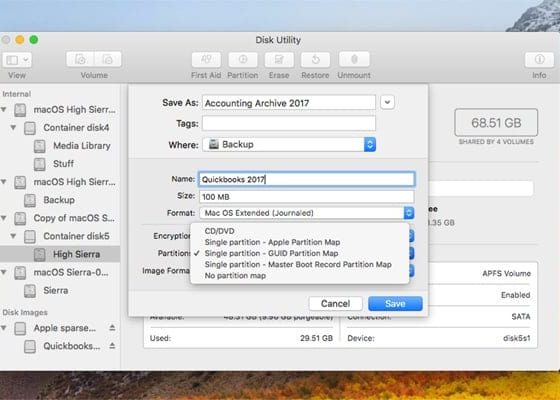Collapse the Apple sparse... disk image row
The height and width of the screenshot is (400, 560).
click(x=4, y=328)
